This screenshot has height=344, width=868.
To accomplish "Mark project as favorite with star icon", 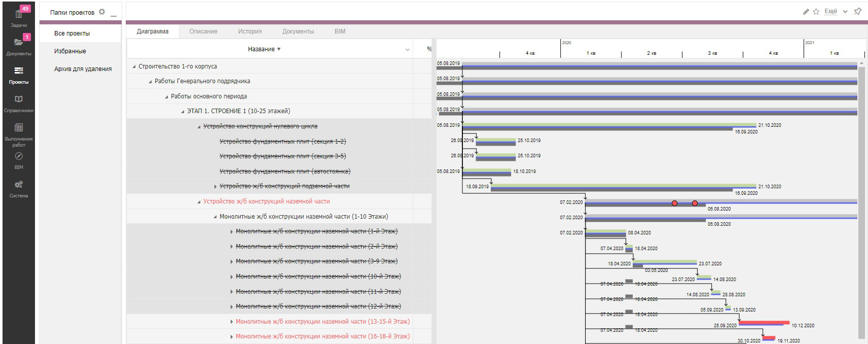I will 816,12.
